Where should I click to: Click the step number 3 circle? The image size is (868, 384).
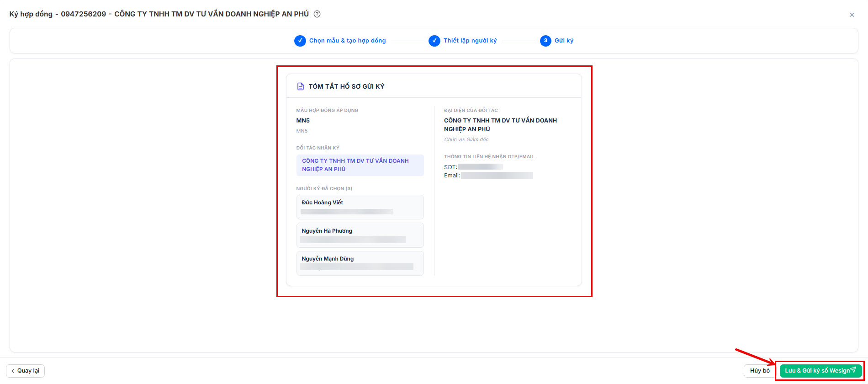point(545,41)
